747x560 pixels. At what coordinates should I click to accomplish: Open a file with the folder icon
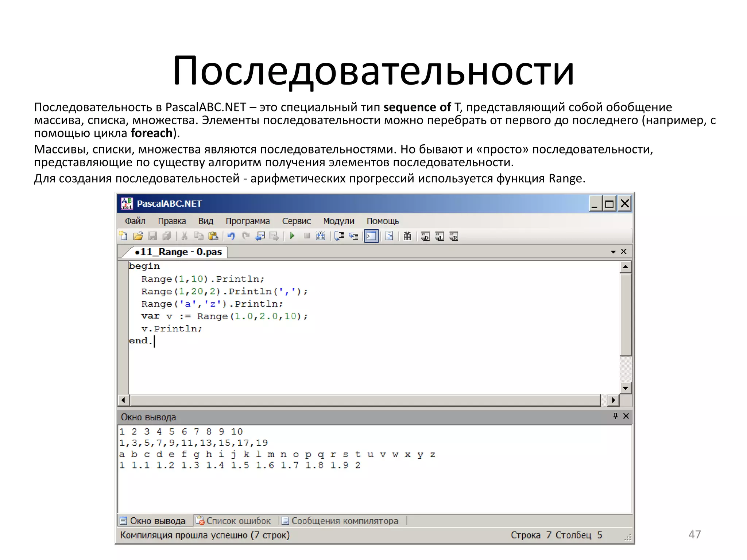(x=138, y=236)
